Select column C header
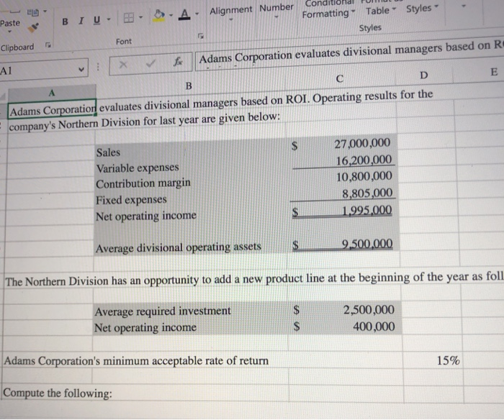Image resolution: width=504 pixels, height=420 pixels. pos(339,78)
